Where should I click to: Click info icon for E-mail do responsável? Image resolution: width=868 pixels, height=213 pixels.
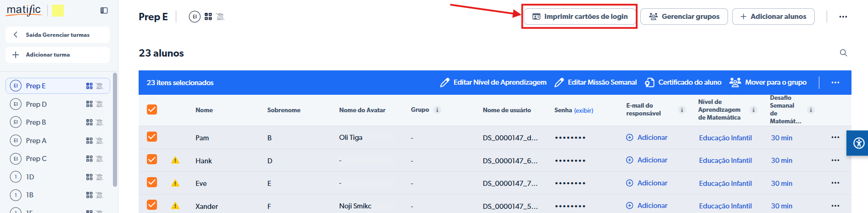[x=682, y=110]
